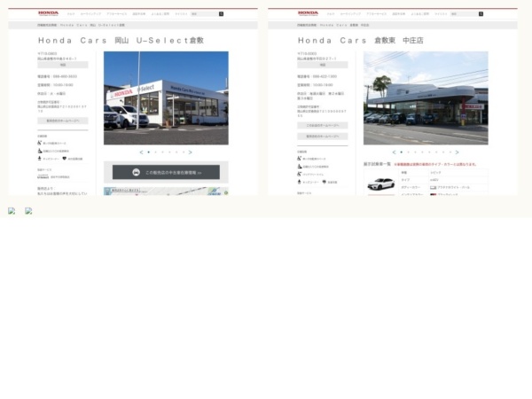Image resolution: width=532 pixels, height=399 pixels.
Task: Show the previous photo on the U-Select倉敷 carousel
Action: click(x=141, y=153)
